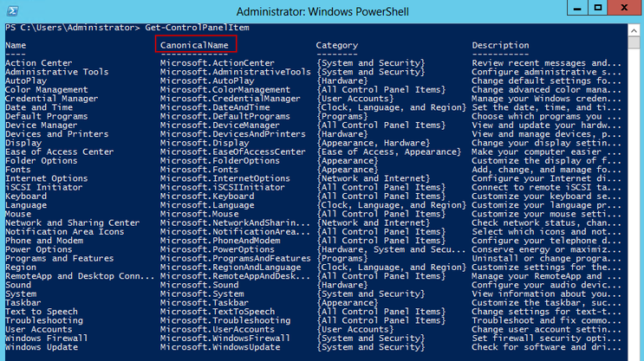
Task: Click '{Hardware, System and Secu...' category
Action: pos(391,249)
